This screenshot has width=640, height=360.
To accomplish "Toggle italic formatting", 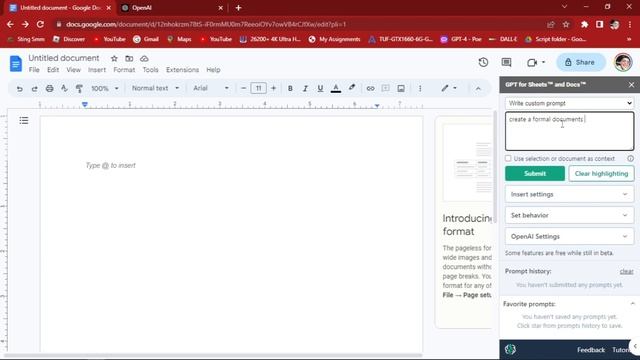I will tap(305, 88).
